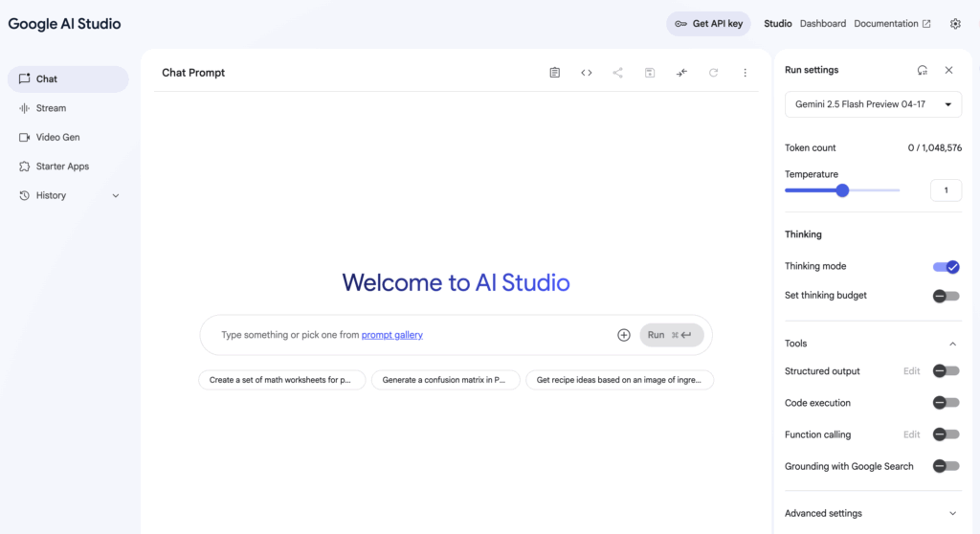The width and height of the screenshot is (980, 534).
Task: Select the Studio tab
Action: tap(777, 24)
